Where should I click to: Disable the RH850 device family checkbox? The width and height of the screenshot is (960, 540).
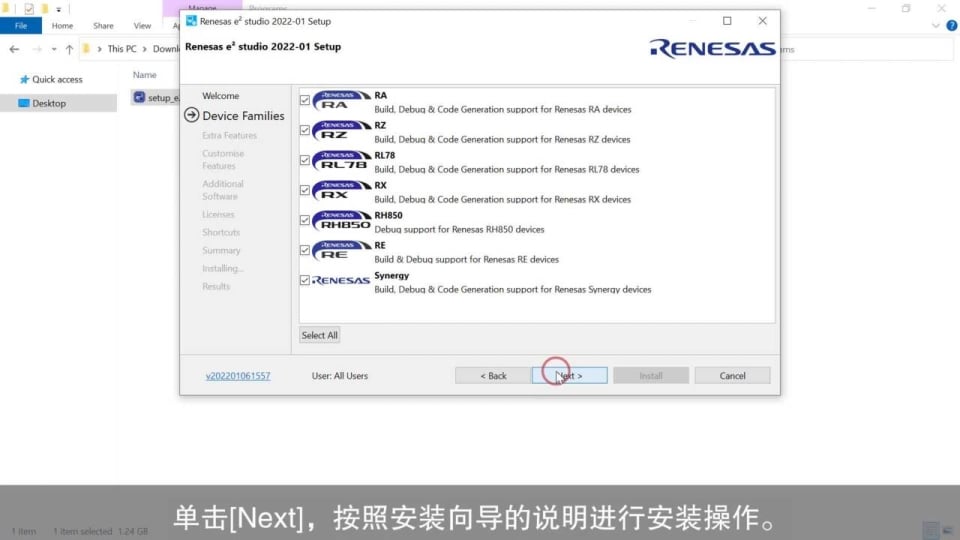tap(305, 220)
